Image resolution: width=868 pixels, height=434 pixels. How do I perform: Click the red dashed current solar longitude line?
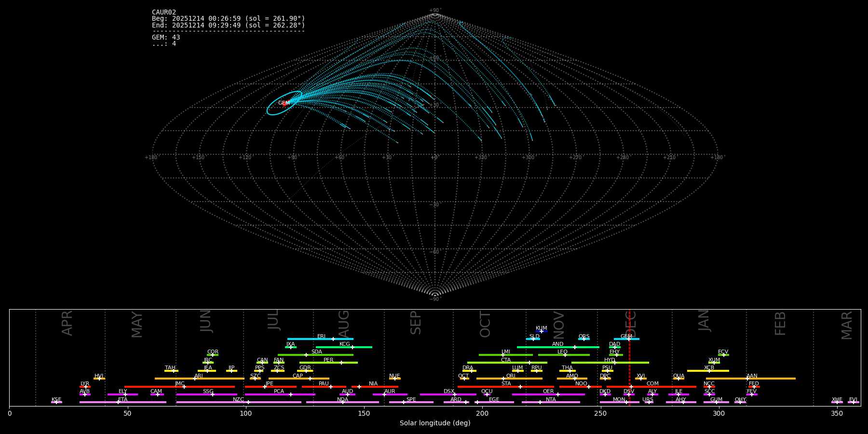(x=629, y=357)
